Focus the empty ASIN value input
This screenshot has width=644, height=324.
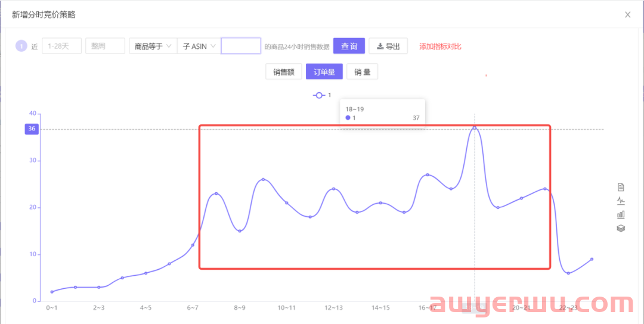pos(241,46)
